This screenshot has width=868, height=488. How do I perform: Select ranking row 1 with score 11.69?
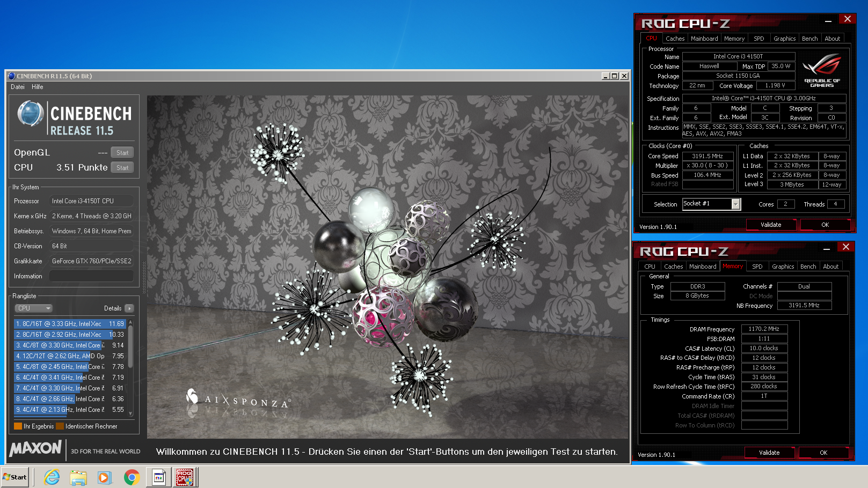click(70, 324)
